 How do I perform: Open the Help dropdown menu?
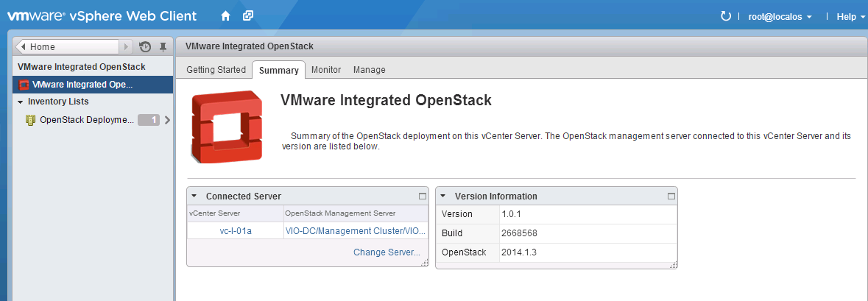pos(850,16)
